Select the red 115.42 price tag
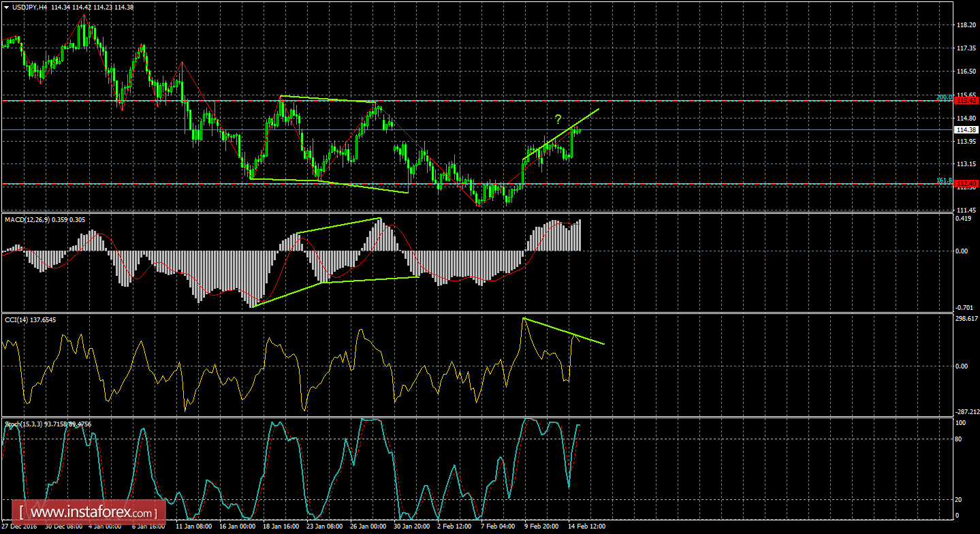The image size is (980, 534). coord(965,100)
